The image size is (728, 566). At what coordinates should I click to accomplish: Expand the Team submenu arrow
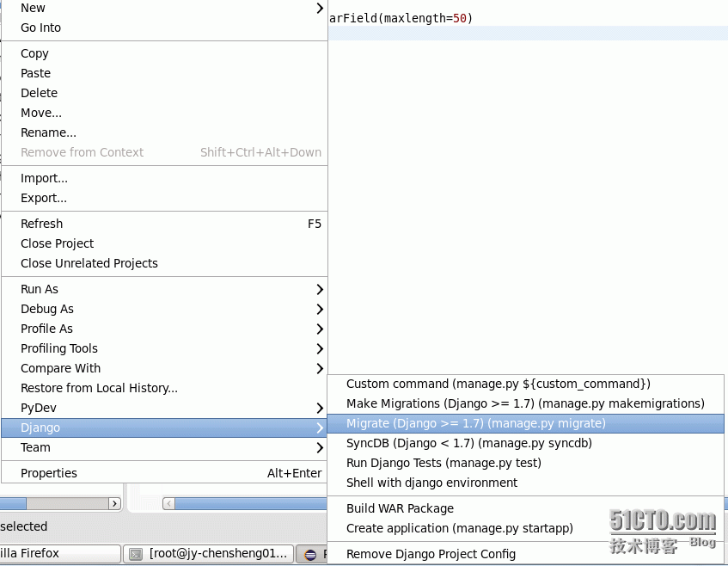[320, 447]
